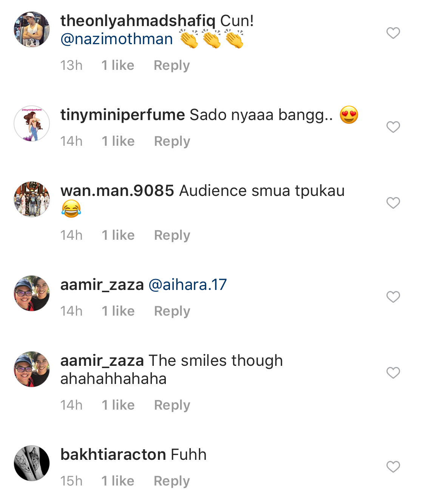Reply to tinyminiperfume's comment

[172, 141]
